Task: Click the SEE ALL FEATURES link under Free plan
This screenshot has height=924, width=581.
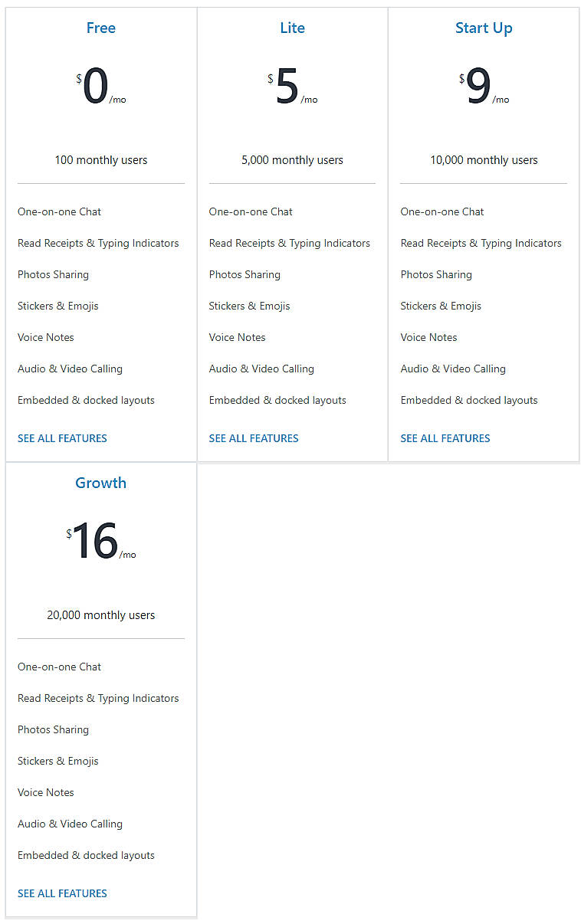Action: [62, 438]
